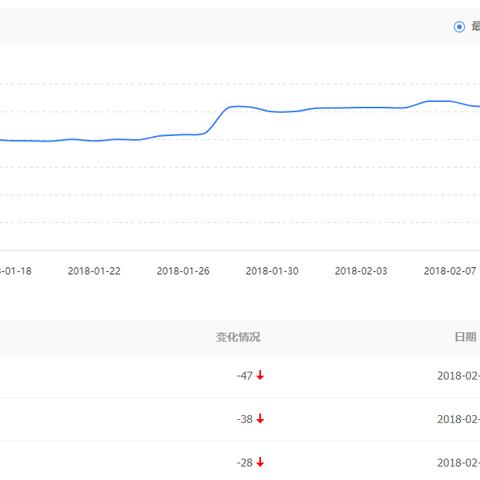Click the -38 change value
This screenshot has width=480, height=480.
point(245,419)
